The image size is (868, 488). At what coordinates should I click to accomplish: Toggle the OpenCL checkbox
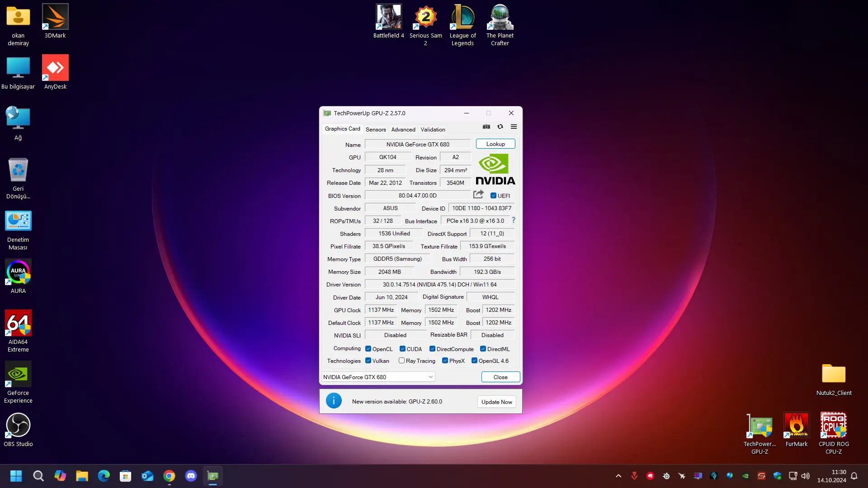point(368,349)
